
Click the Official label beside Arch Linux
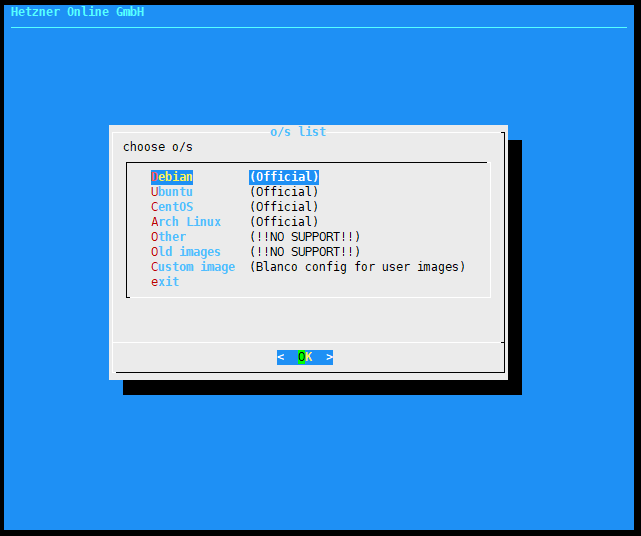coord(284,222)
